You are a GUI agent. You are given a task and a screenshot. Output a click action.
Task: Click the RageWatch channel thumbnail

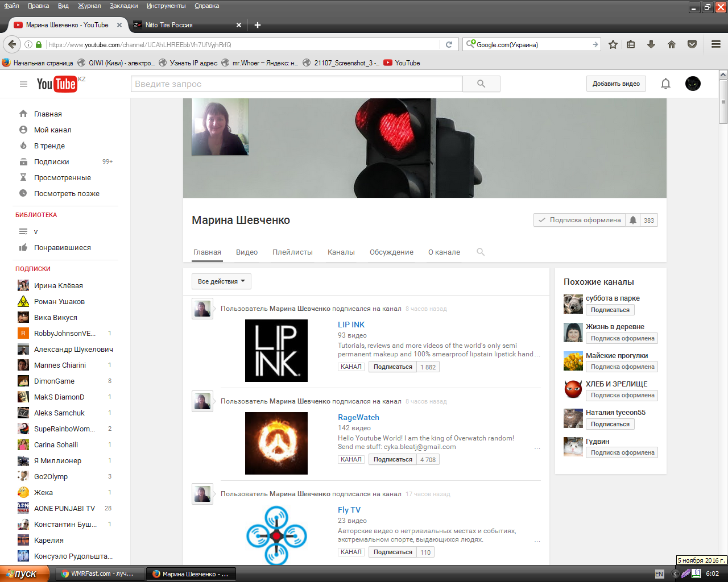(x=276, y=443)
